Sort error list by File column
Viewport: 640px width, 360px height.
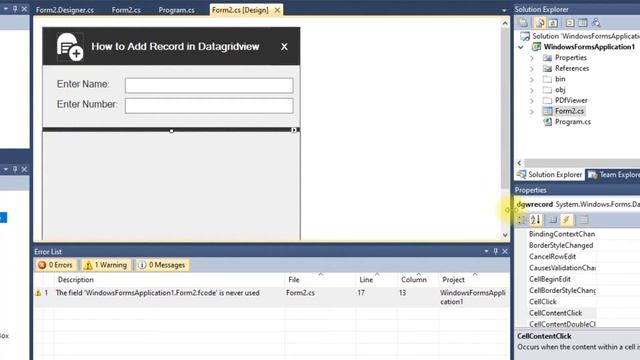pos(320,280)
